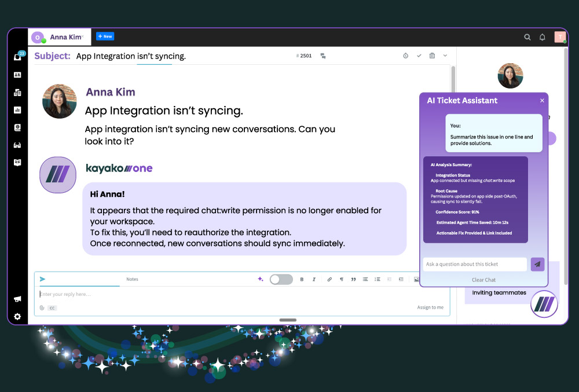Viewport: 579px width, 392px height.
Task: Send question with the paper plane button
Action: [538, 264]
